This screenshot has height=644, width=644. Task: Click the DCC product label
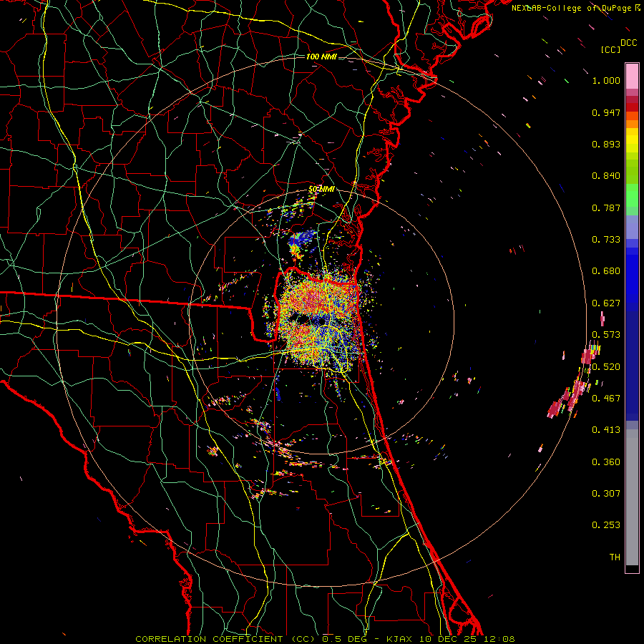628,43
